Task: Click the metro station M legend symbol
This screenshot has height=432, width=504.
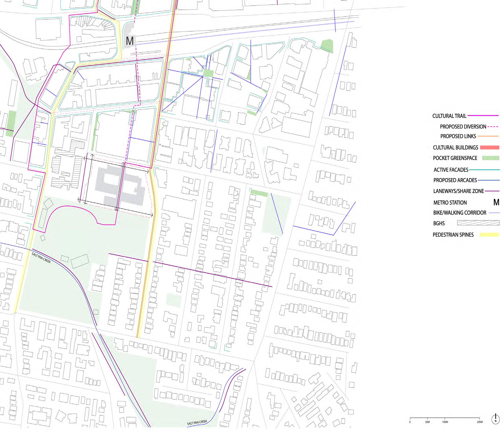Action: [x=496, y=202]
